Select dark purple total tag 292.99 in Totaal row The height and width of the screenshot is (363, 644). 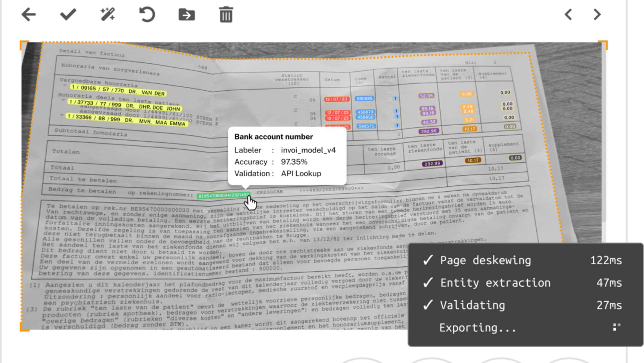tap(432, 164)
